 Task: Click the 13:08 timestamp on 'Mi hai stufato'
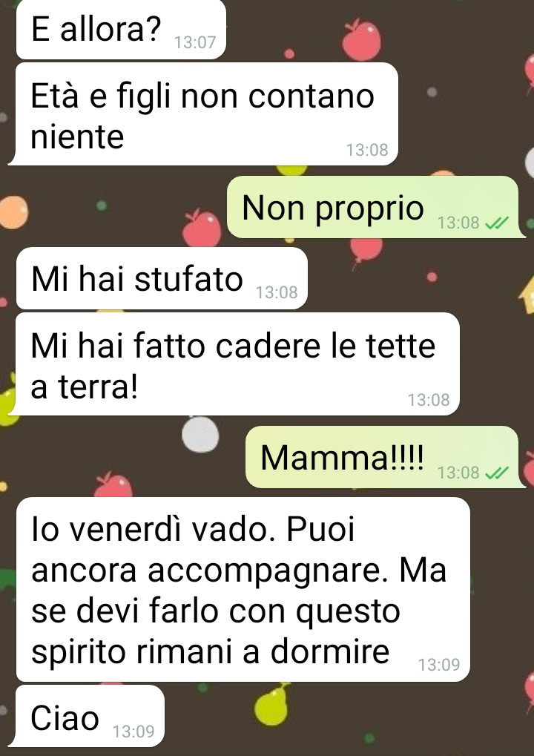click(x=277, y=292)
